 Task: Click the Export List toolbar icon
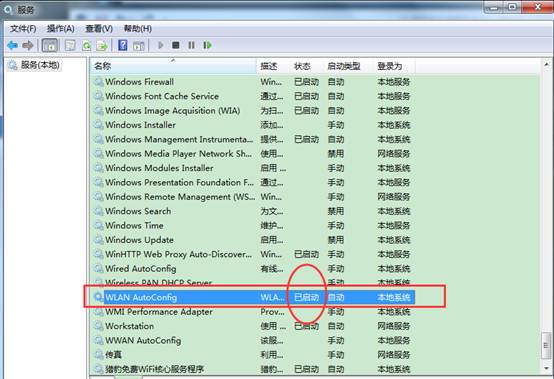[x=102, y=45]
